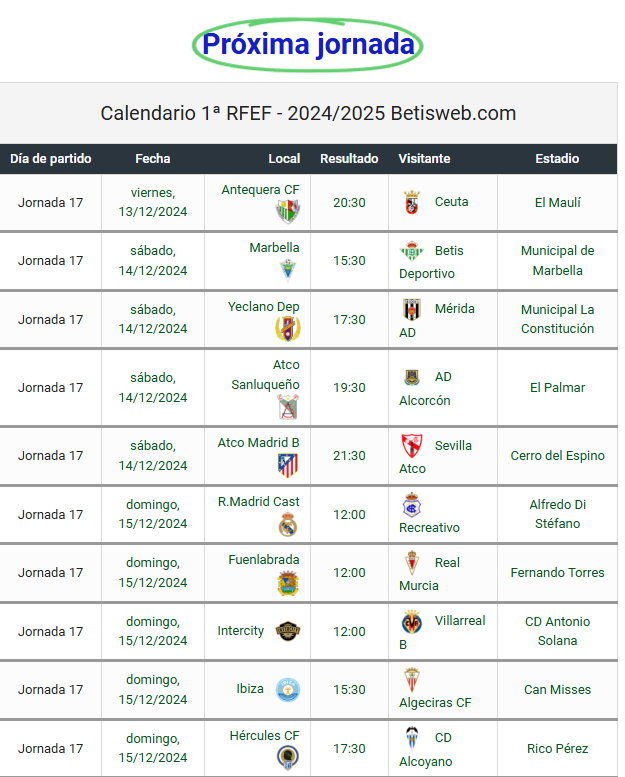Click the Alfredo Di Stéfano stadium cell

pos(557,514)
